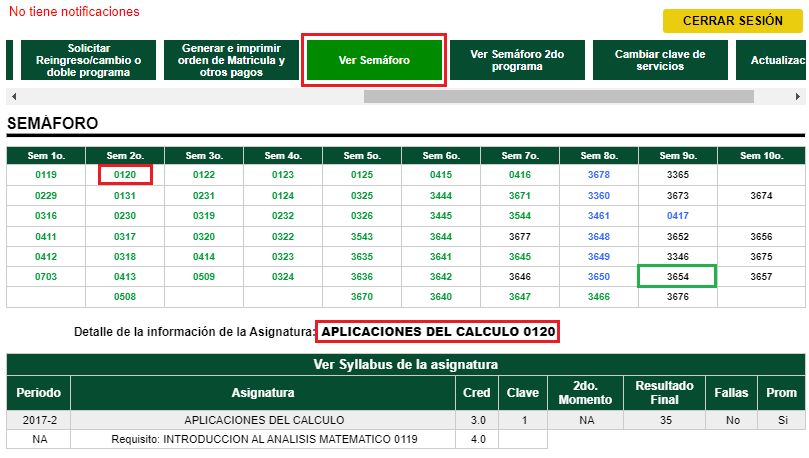Open Solicitar Reingreso/cambio o doble programa

(x=88, y=60)
